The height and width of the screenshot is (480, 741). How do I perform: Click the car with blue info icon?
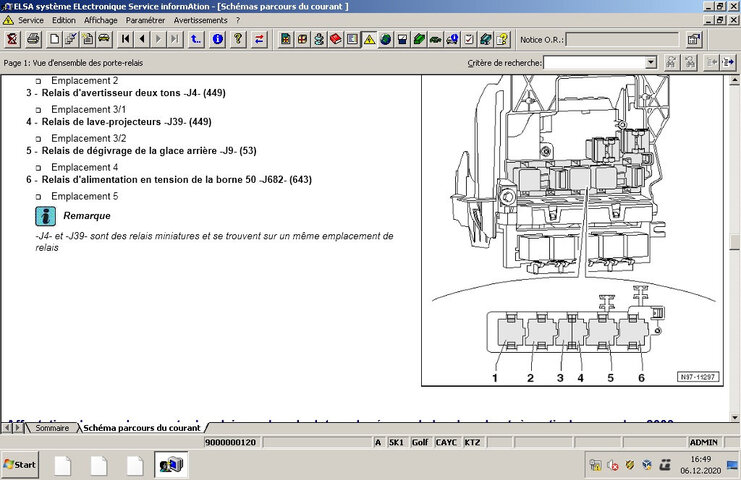click(452, 39)
